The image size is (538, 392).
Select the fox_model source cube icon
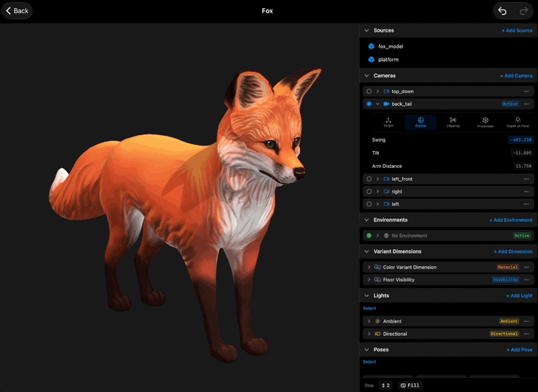coord(371,46)
